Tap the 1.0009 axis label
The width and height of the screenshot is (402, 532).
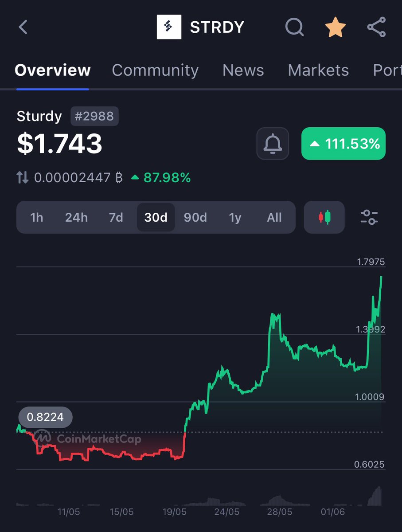(x=371, y=397)
